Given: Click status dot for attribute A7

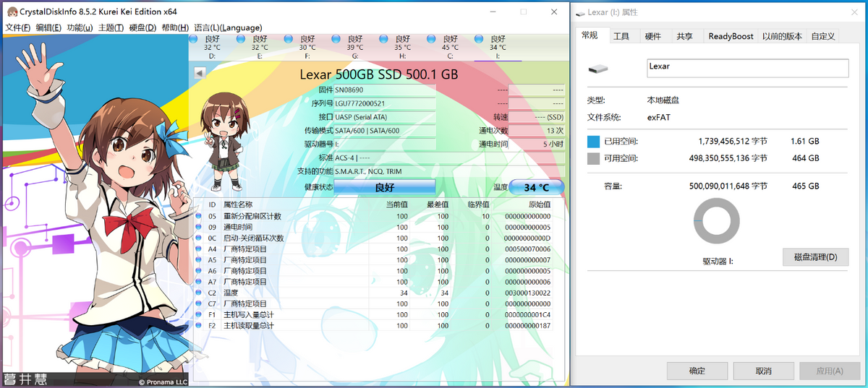Looking at the screenshot, I should point(200,282).
